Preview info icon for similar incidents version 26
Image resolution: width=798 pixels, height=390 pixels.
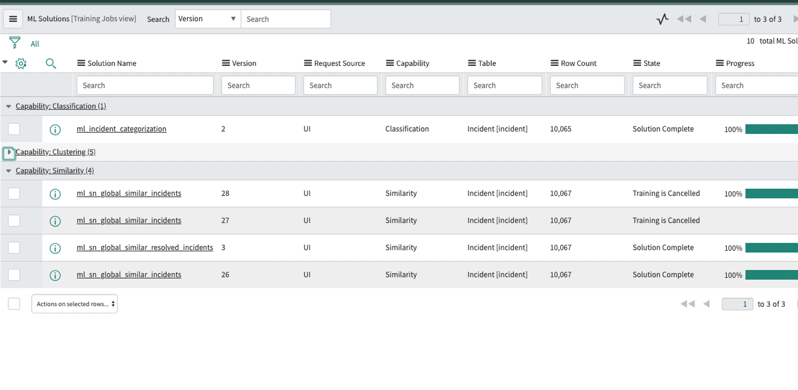pyautogui.click(x=55, y=275)
